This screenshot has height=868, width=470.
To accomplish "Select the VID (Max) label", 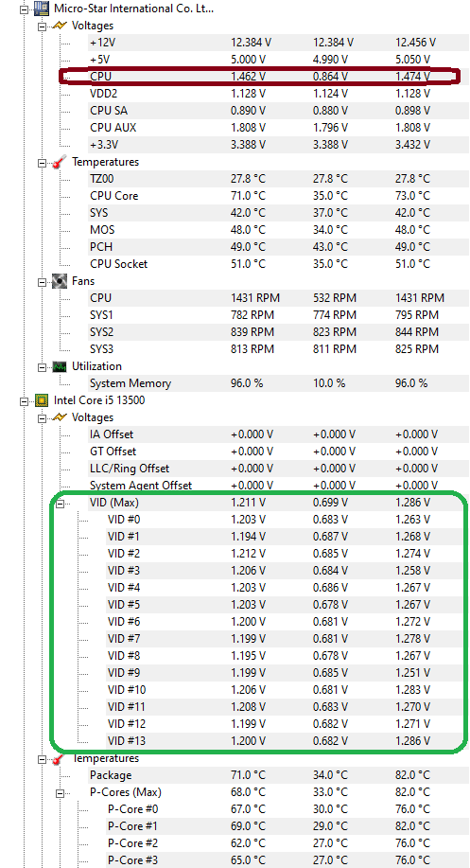I will click(x=113, y=504).
